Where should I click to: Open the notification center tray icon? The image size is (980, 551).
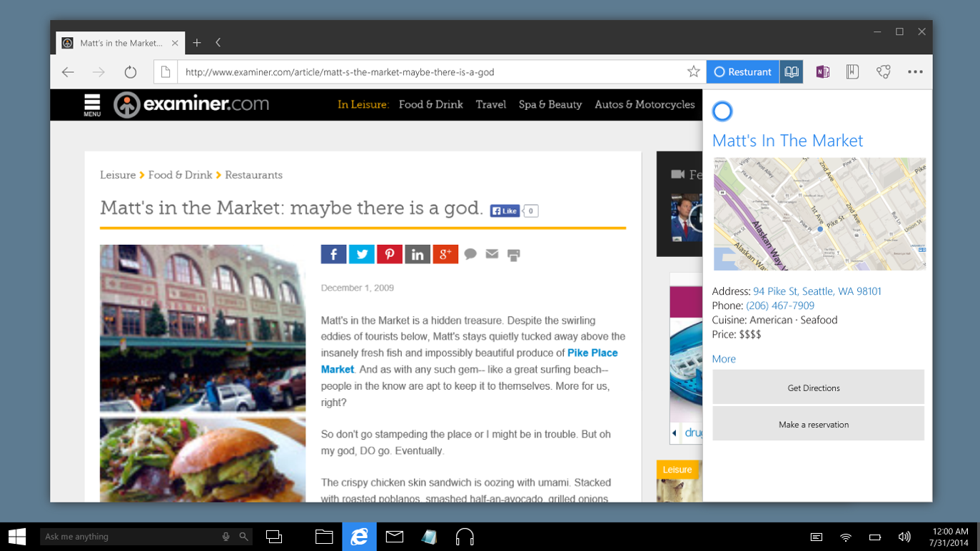coord(817,537)
